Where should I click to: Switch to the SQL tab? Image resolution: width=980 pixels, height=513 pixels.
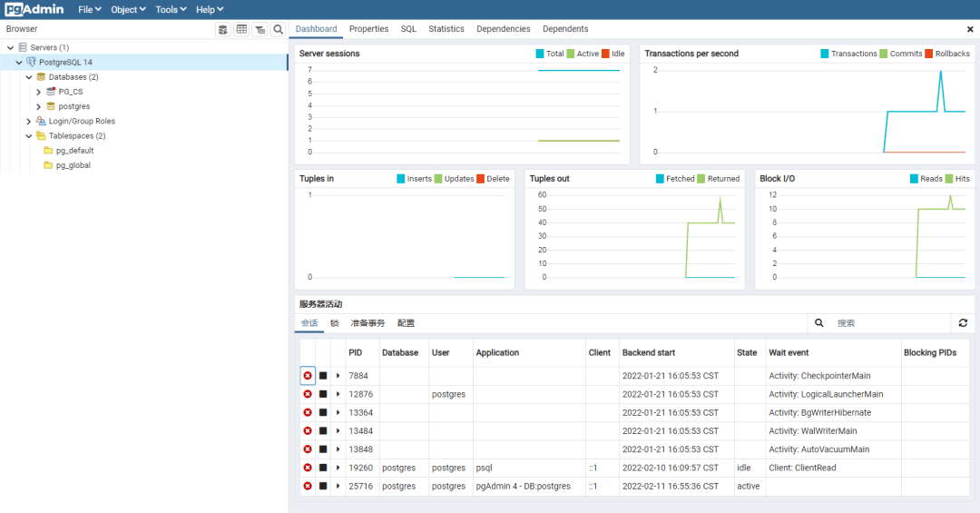(408, 29)
